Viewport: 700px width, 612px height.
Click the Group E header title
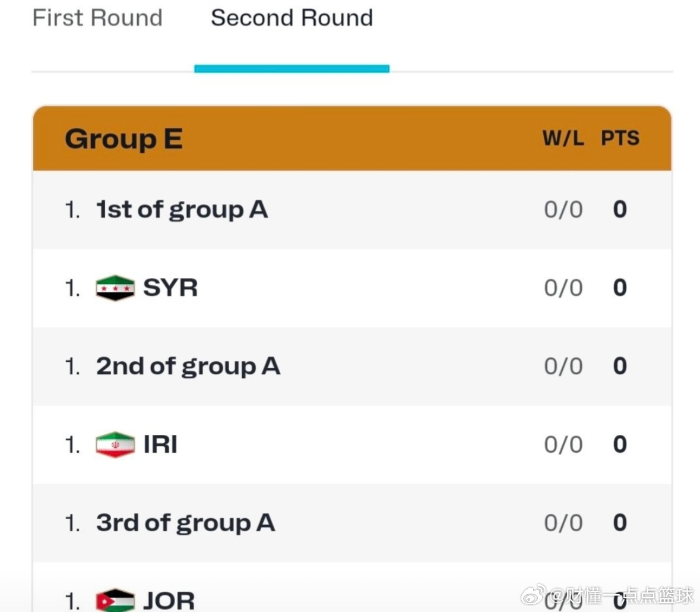coord(123,139)
